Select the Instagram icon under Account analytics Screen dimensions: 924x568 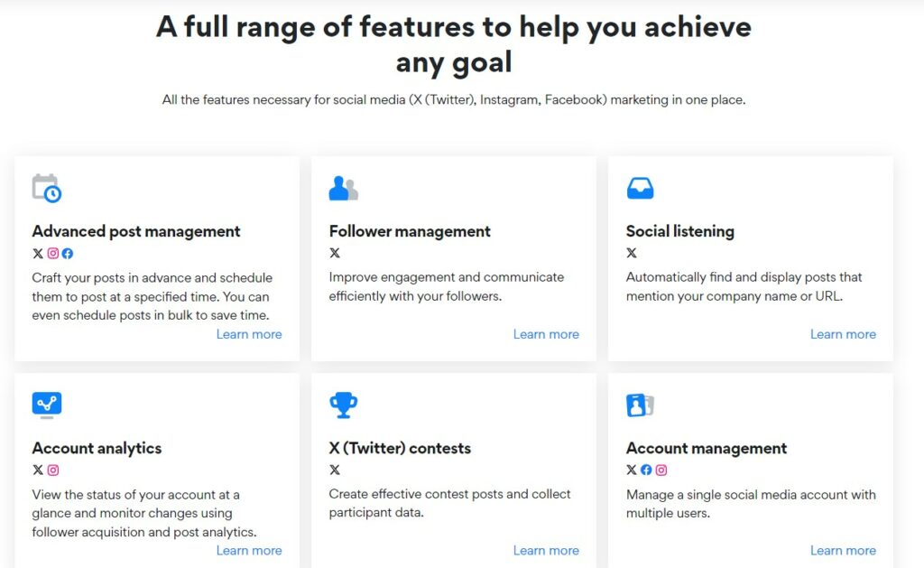click(52, 470)
